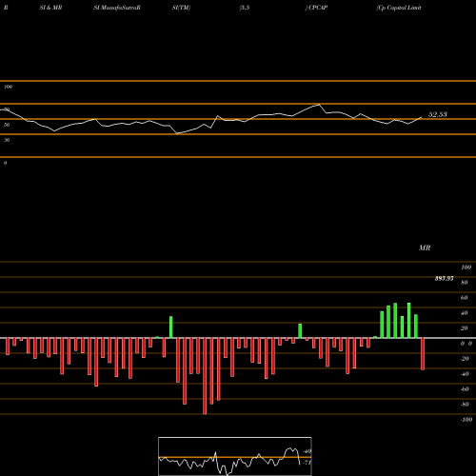Click the -40 label on the MR axis
The height and width of the screenshot is (476, 476).
[465, 374]
